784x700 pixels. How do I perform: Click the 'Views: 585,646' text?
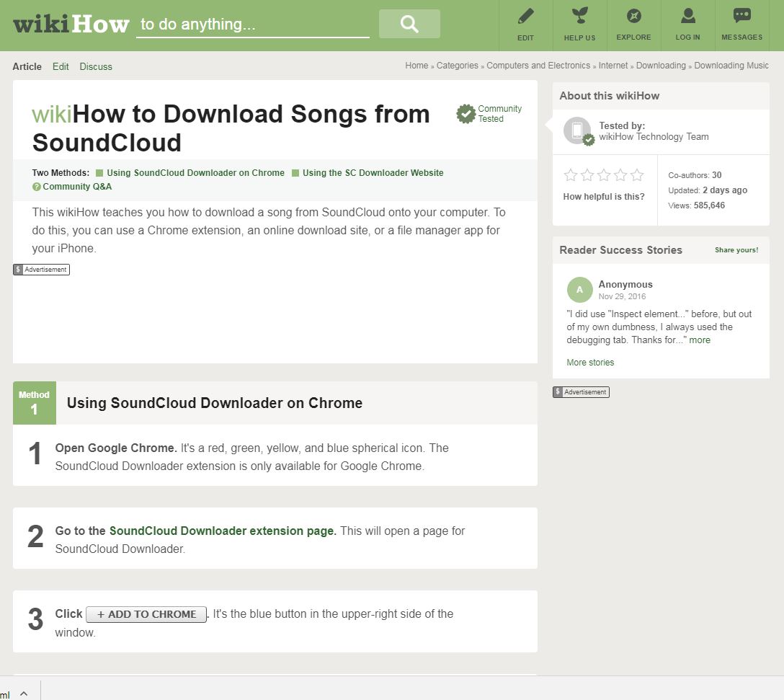click(697, 205)
